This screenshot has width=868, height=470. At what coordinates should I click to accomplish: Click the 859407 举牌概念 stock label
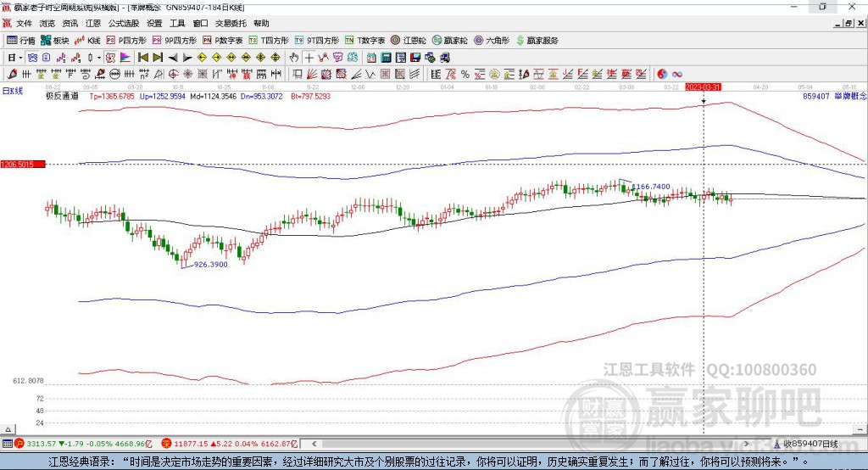point(834,96)
